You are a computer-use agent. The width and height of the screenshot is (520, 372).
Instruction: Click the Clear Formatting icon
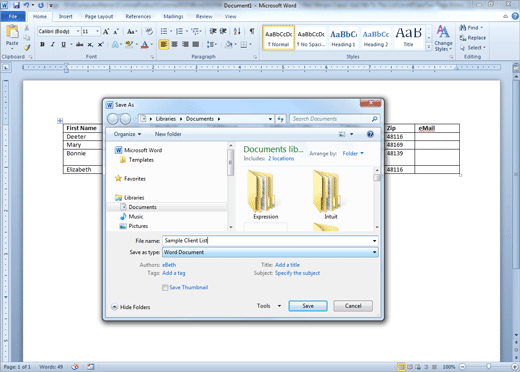coord(149,31)
